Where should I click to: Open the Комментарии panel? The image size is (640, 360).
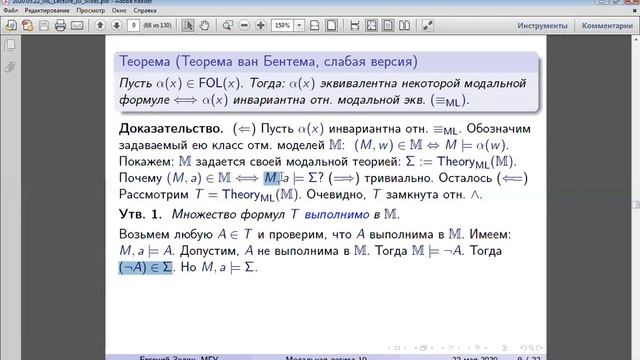tap(607, 26)
